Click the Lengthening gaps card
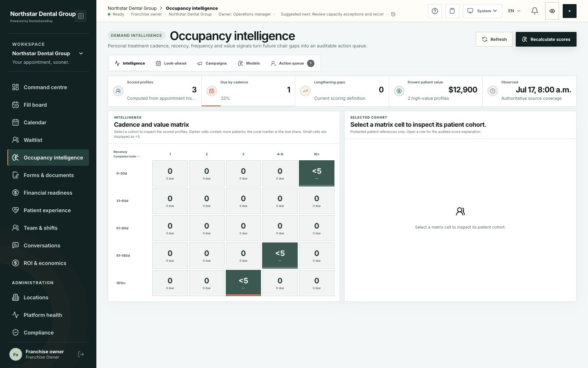588x368 pixels. point(342,91)
